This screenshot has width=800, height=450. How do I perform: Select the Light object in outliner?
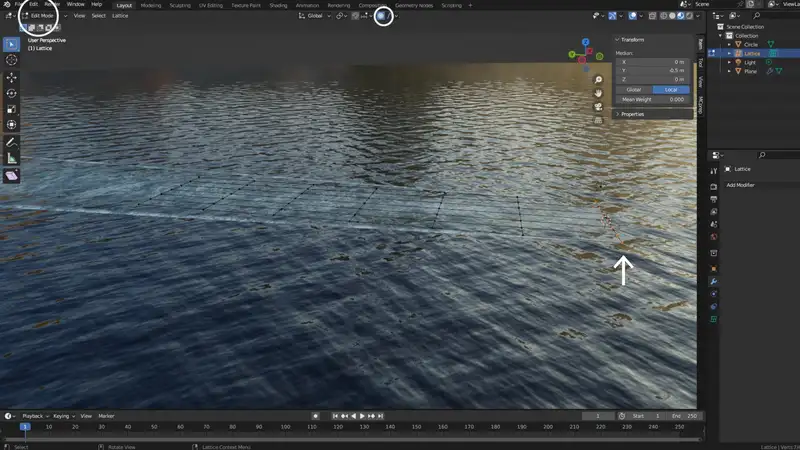click(x=751, y=62)
